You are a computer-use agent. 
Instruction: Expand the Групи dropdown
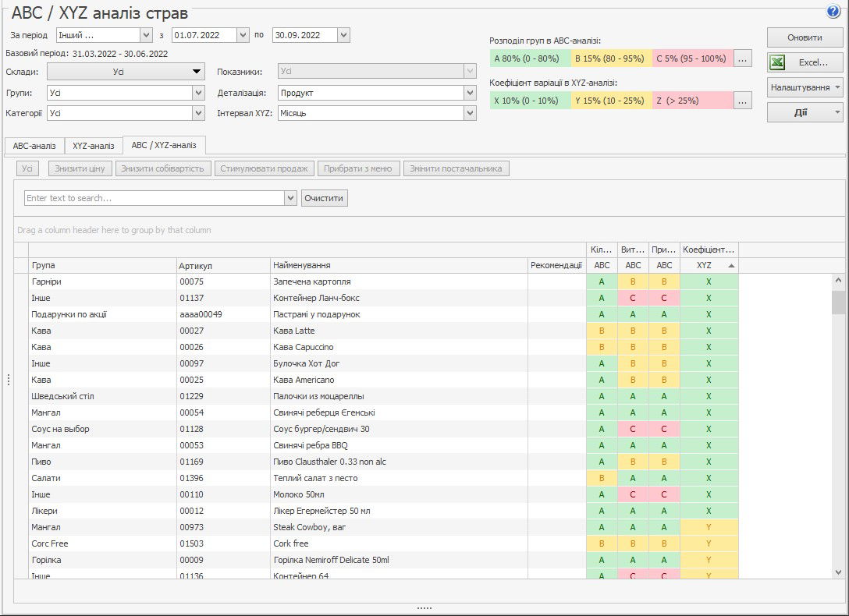pos(199,93)
